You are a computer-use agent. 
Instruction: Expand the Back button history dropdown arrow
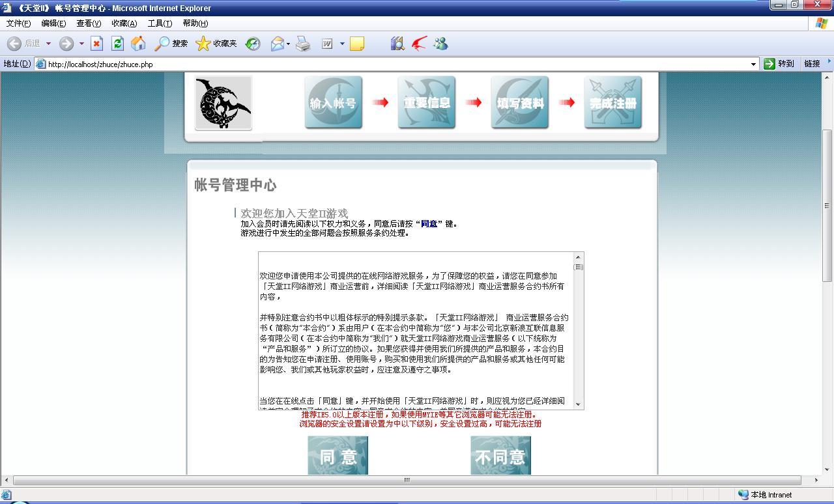click(x=48, y=44)
